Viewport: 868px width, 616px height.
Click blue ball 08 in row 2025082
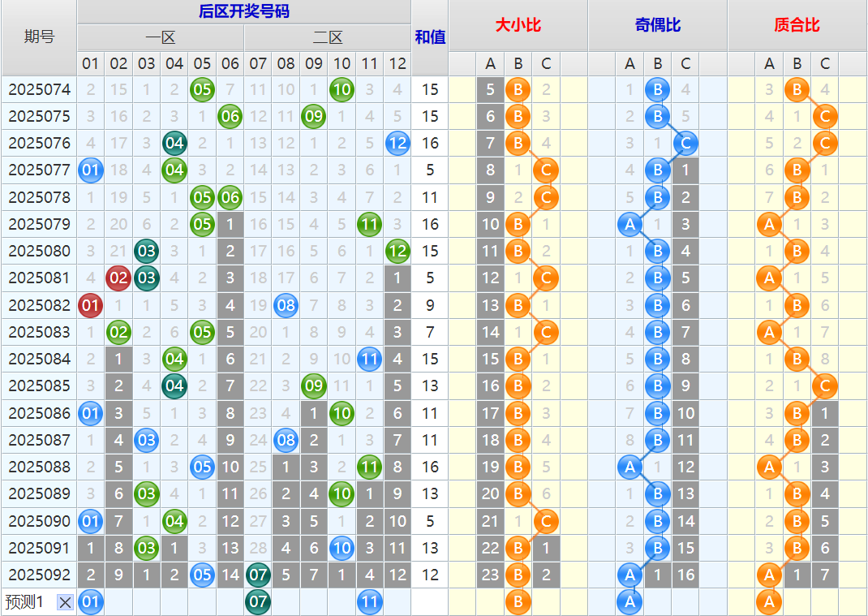point(286,304)
